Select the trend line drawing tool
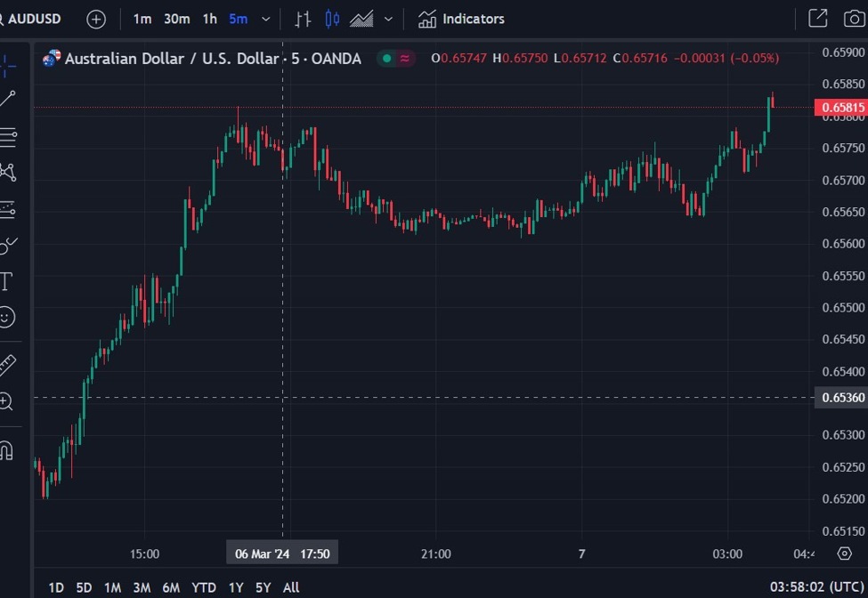 point(7,99)
